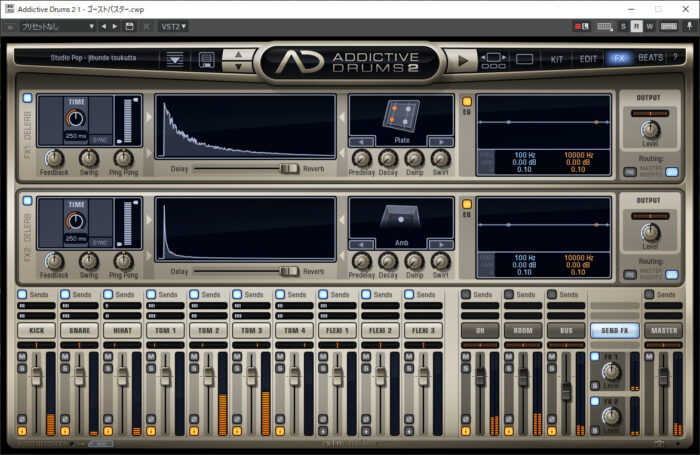Mute the MASTER channel
Screen dimensions: 700x455
pos(649,357)
